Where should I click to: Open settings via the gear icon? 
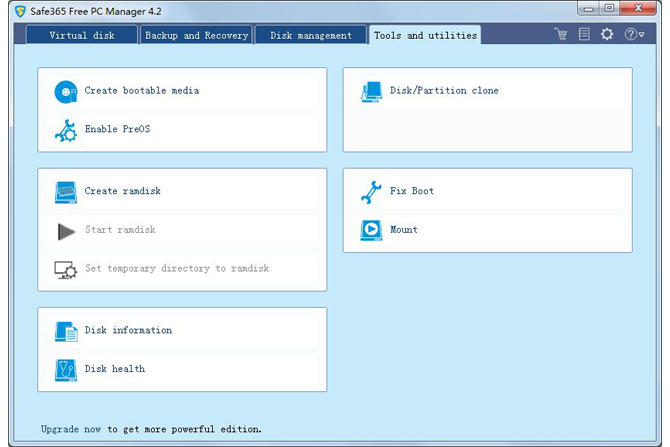[607, 34]
